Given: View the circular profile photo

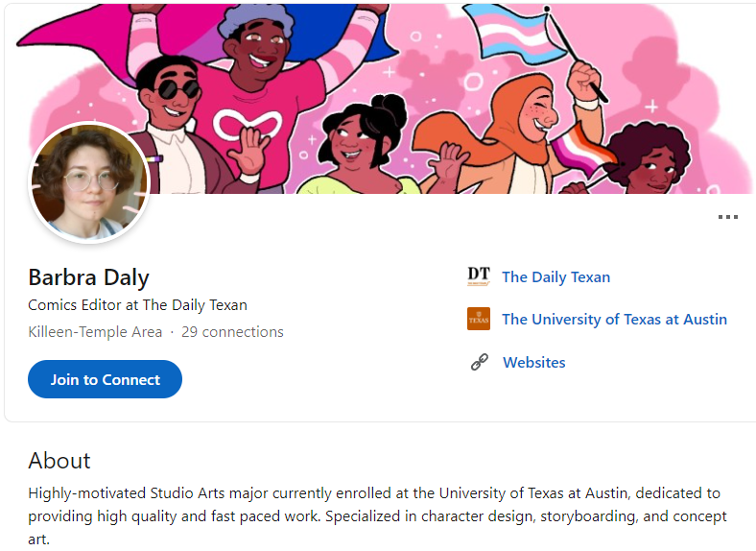Looking at the screenshot, I should tap(89, 181).
